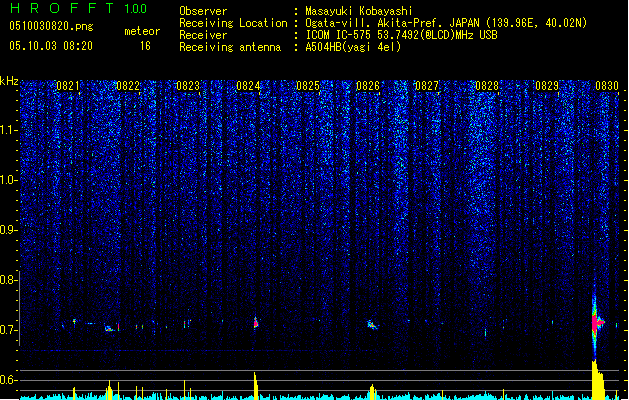Click the meteor echo near 0826
Viewport: 629px width, 400px height.
pyautogui.click(x=372, y=325)
